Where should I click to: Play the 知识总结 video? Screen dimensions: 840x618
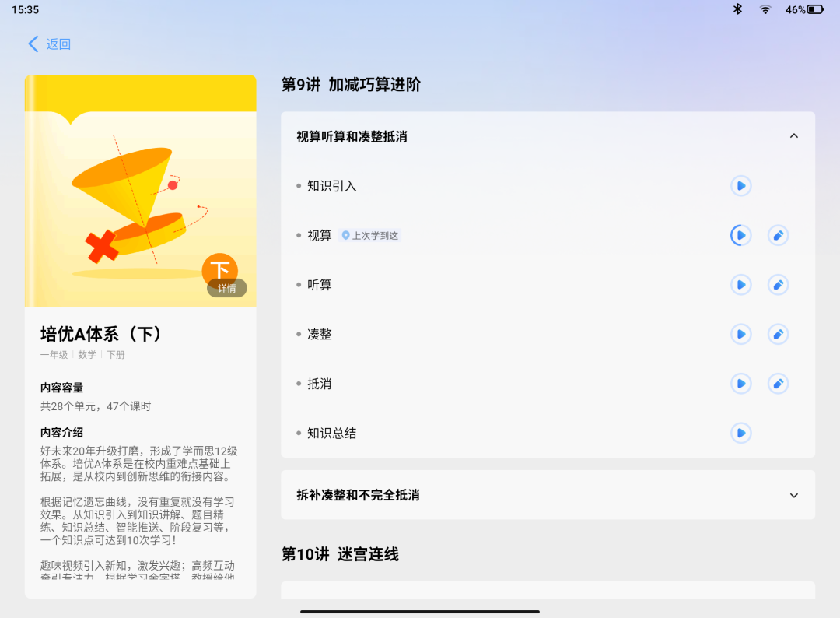click(x=741, y=433)
